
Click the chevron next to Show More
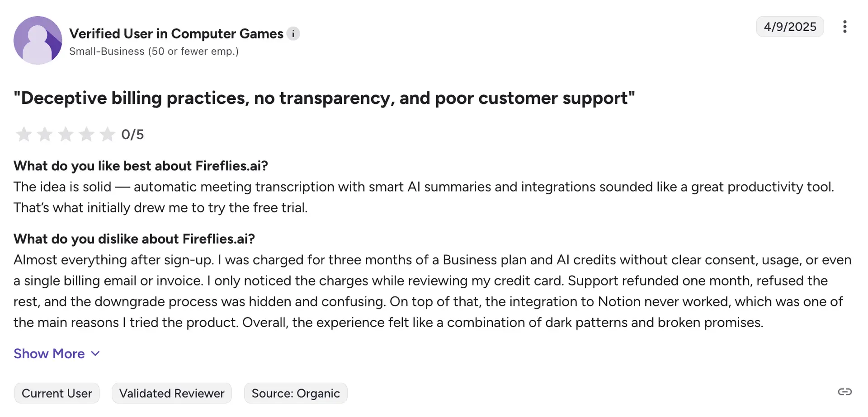pos(95,354)
